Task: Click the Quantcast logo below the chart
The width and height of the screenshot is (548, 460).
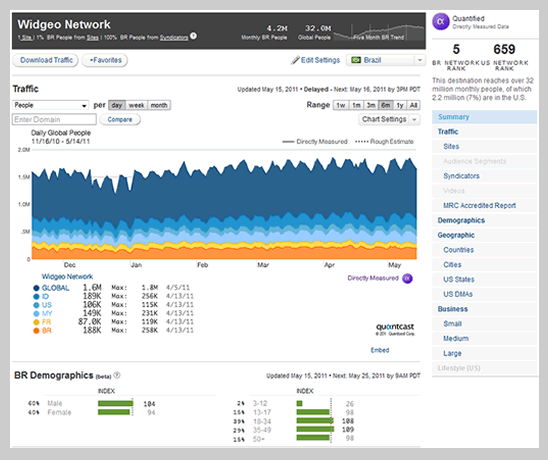Action: click(395, 329)
